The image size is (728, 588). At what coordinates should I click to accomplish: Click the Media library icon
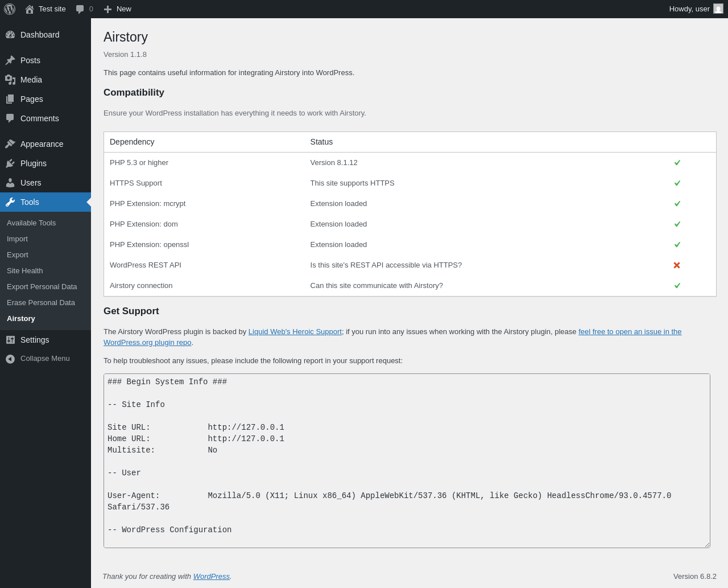10,80
